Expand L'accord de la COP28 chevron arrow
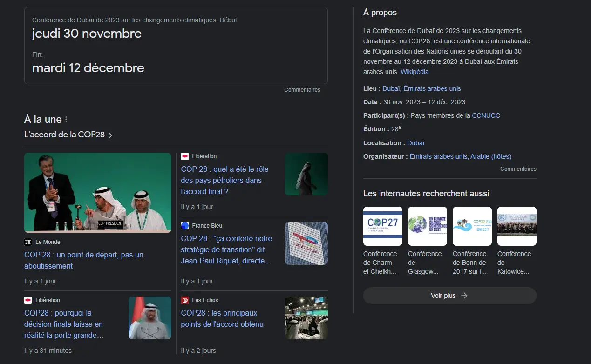The width and height of the screenshot is (591, 364). [x=110, y=135]
